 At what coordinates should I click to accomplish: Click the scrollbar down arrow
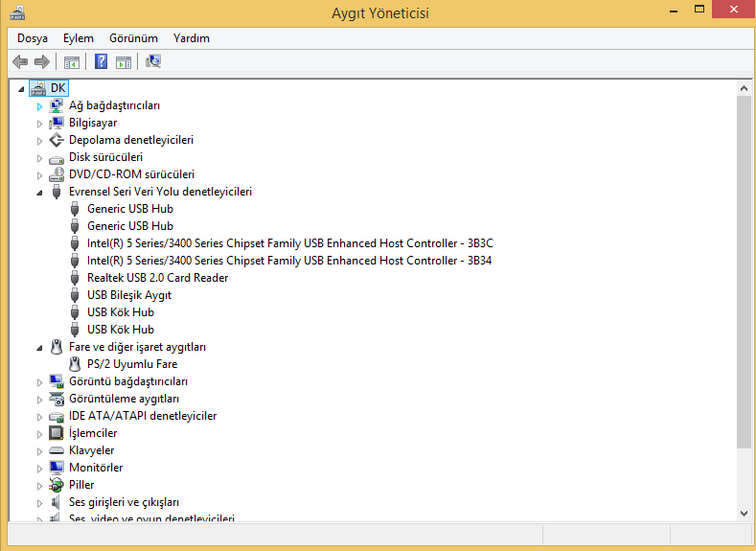pyautogui.click(x=744, y=514)
